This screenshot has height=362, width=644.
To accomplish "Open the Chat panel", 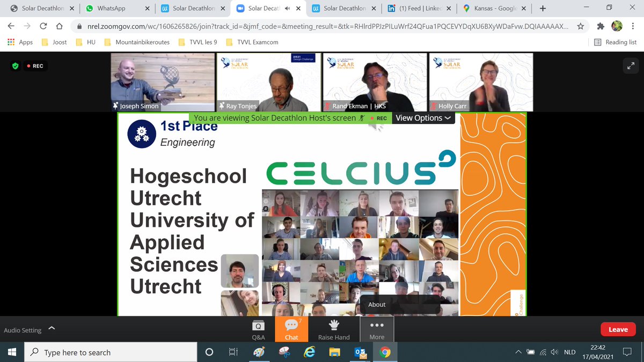I will coord(291,329).
